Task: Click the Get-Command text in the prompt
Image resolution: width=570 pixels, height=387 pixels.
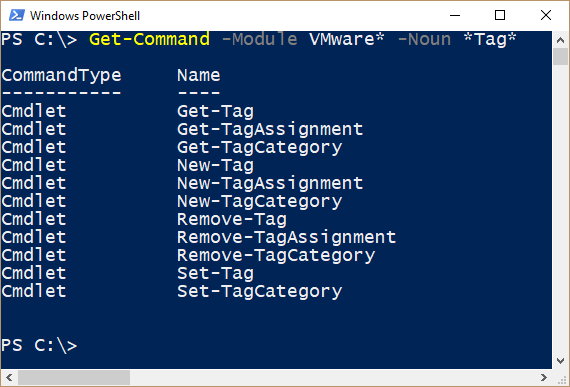Action: pyautogui.click(x=149, y=39)
